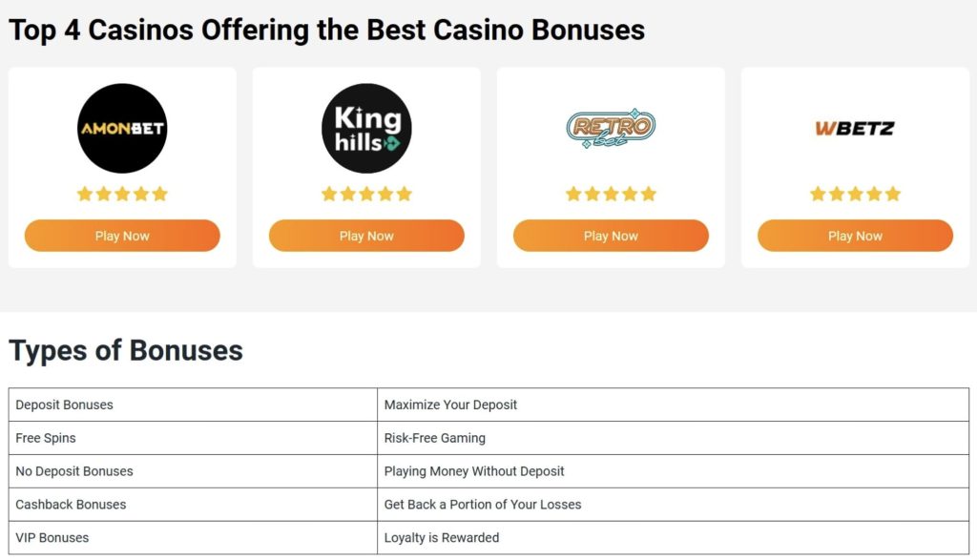Viewport: 977px width, 560px height.
Task: Click the WBetz star rating
Action: [x=855, y=194]
